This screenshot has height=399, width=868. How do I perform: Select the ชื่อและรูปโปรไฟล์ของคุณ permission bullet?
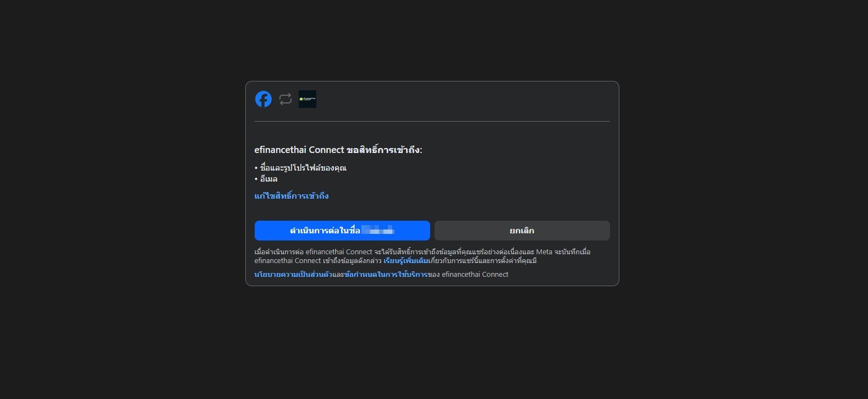300,168
